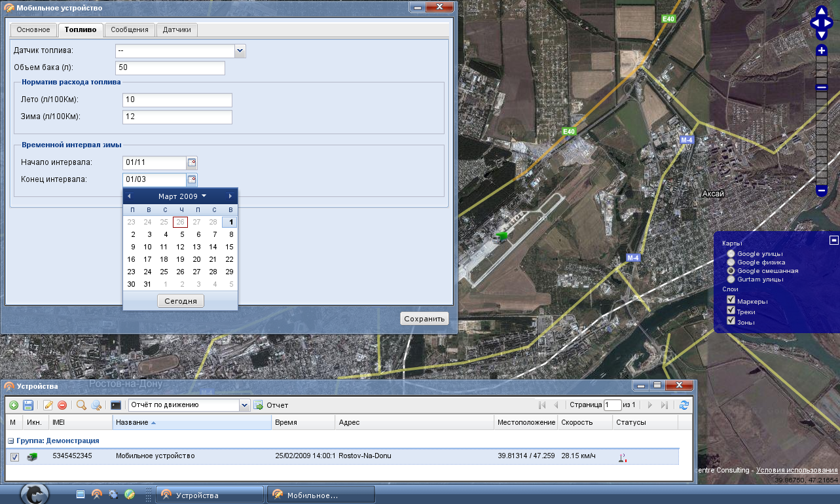The height and width of the screenshot is (504, 840).
Task: Click the Сохранить button
Action: [424, 319]
